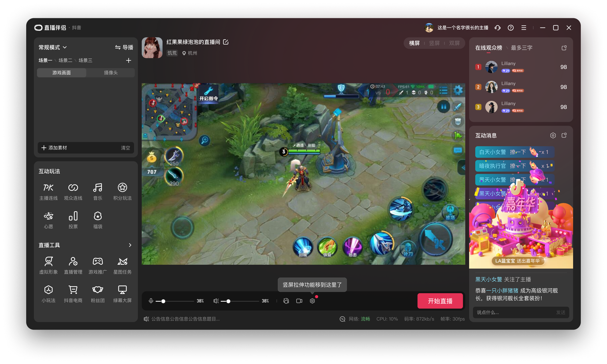The image size is (607, 364).
Task: Open the network diagnostics icon in status bar
Action: click(342, 319)
